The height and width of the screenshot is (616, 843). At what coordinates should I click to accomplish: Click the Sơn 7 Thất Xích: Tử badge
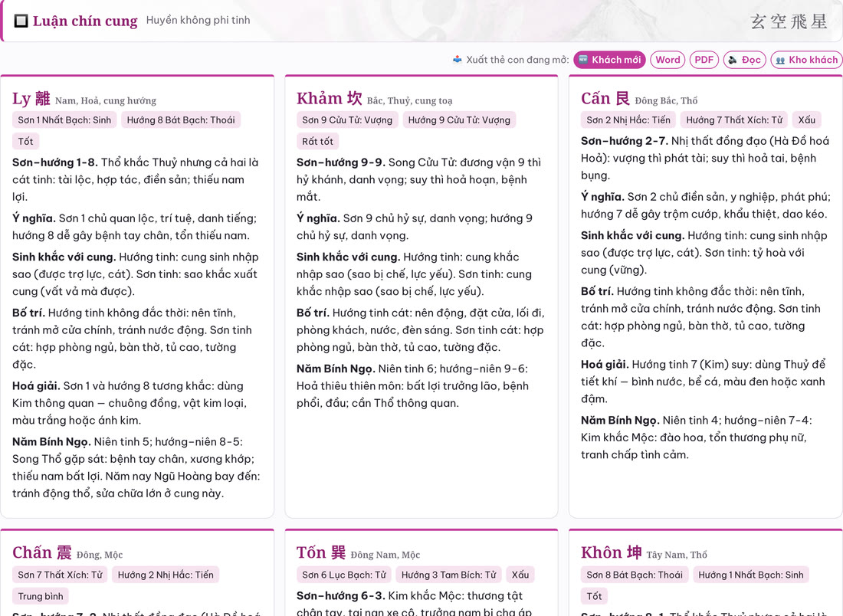coord(61,575)
